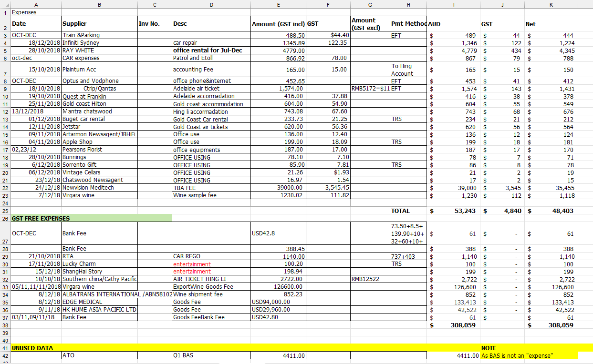Select the 'Vintage Cellars' cell
Screen dimensions: 593x364
coord(99,172)
